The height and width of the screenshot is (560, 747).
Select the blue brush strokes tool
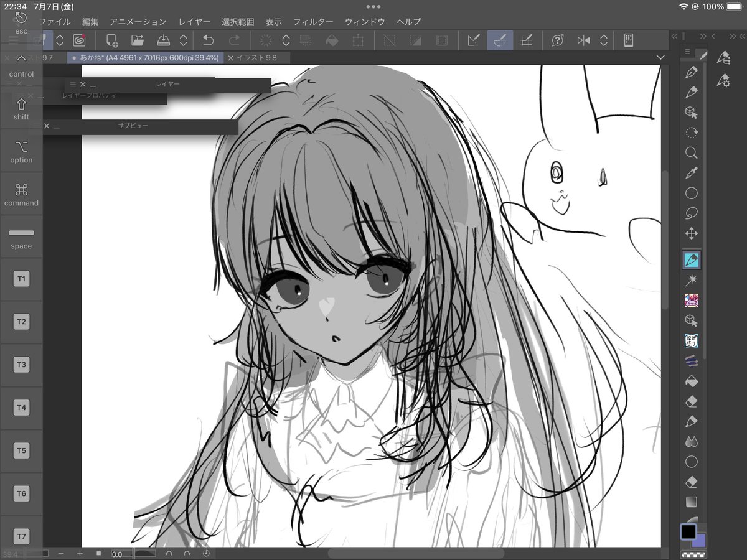691,361
